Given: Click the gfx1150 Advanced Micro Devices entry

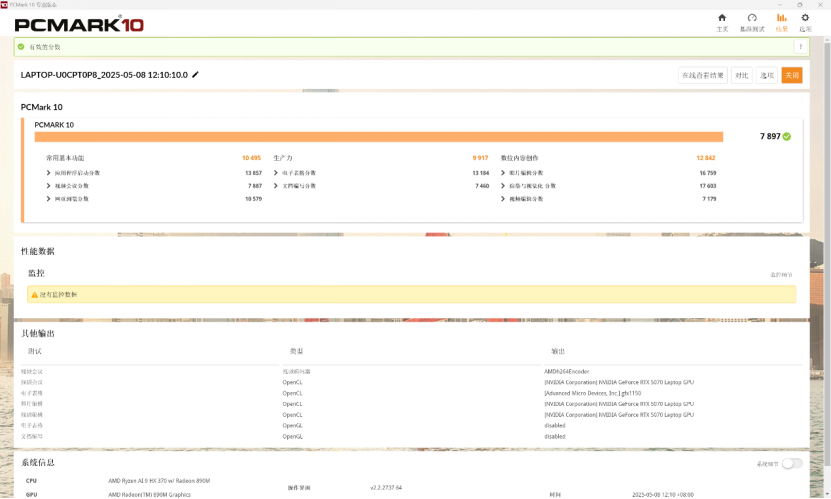Looking at the screenshot, I should pos(593,393).
